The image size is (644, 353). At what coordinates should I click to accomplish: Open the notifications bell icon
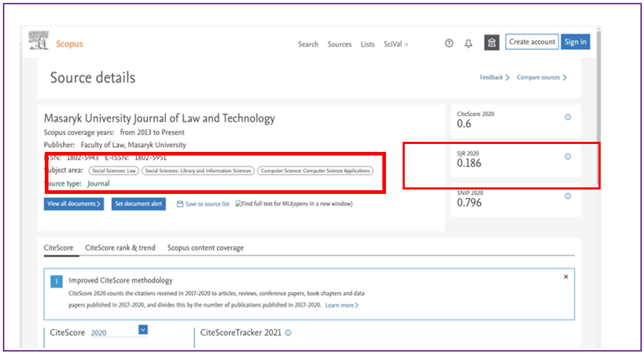click(x=468, y=43)
